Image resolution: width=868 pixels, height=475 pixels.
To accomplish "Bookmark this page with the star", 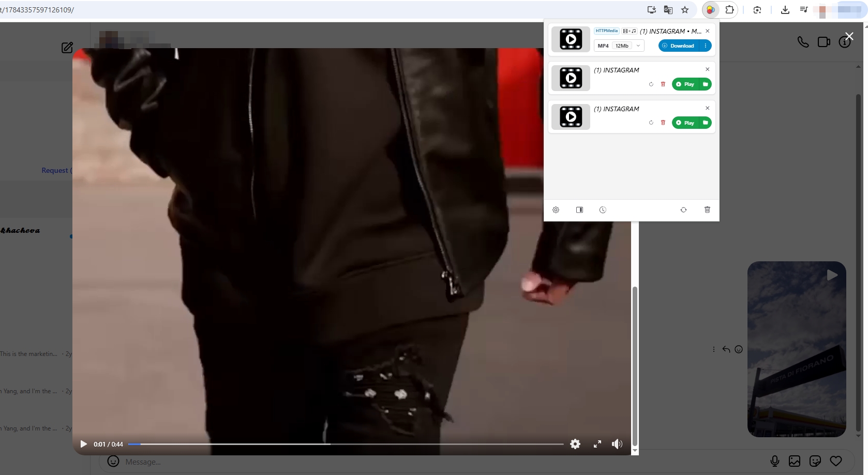I will (685, 10).
